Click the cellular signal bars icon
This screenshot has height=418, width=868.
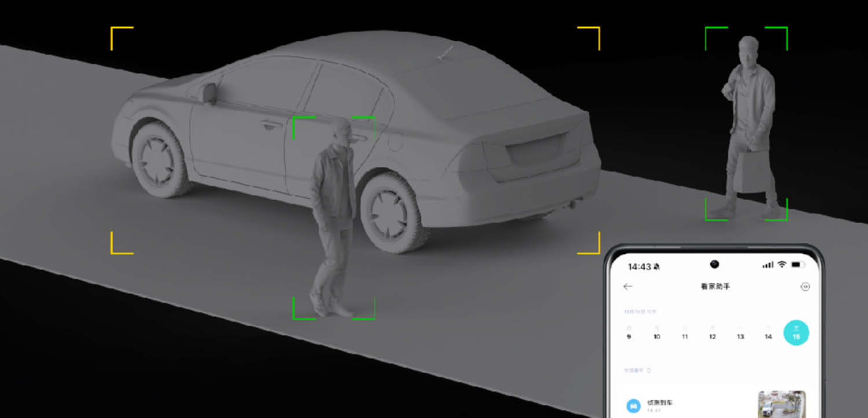[x=768, y=265]
